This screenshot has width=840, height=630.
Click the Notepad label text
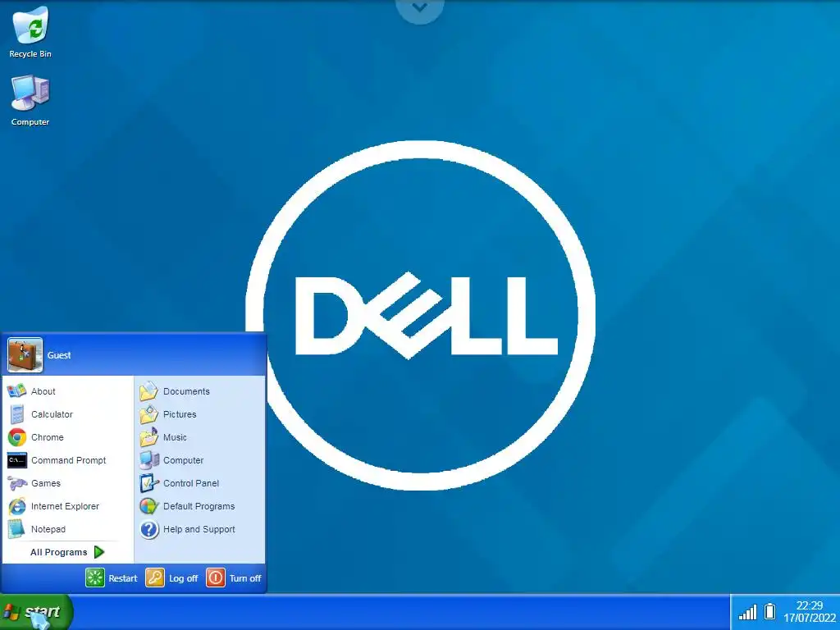point(48,530)
